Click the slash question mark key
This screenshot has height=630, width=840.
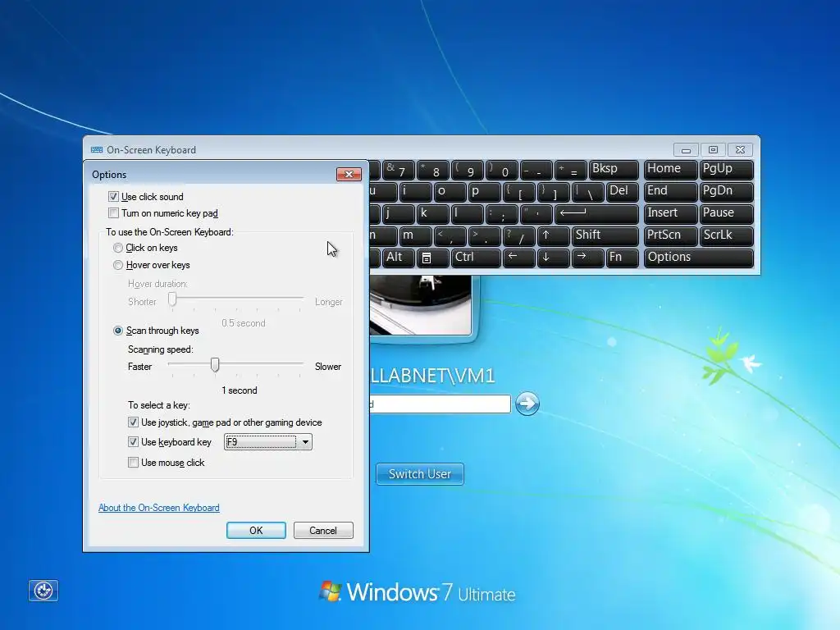pyautogui.click(x=519, y=235)
